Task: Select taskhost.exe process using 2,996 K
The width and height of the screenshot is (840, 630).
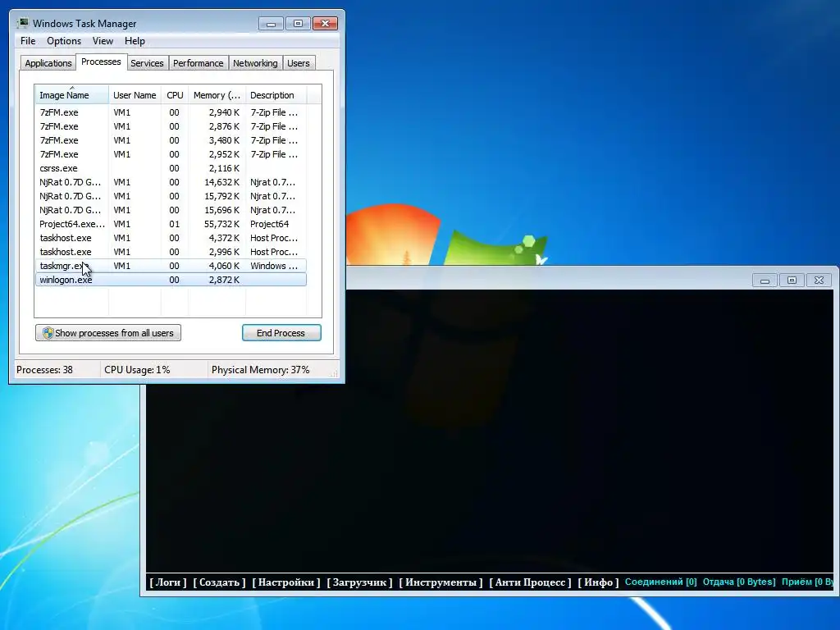Action: pos(171,252)
